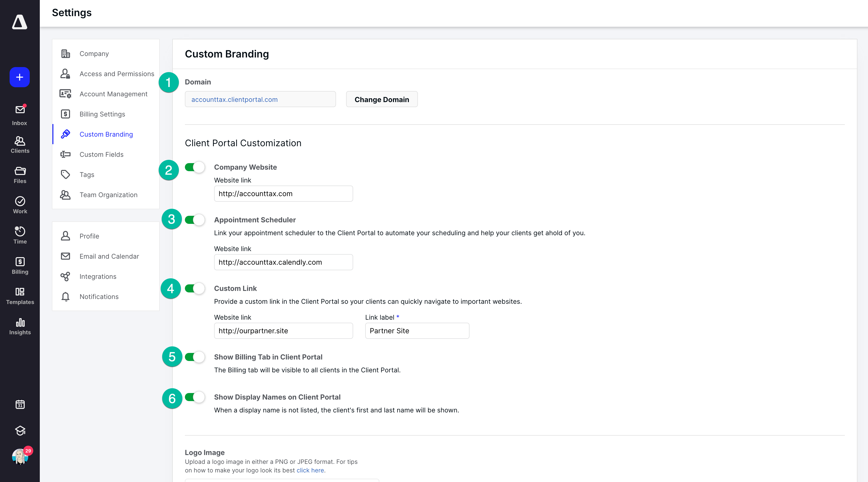Open Billing Settings in settings menu
The image size is (868, 482).
[x=102, y=114]
